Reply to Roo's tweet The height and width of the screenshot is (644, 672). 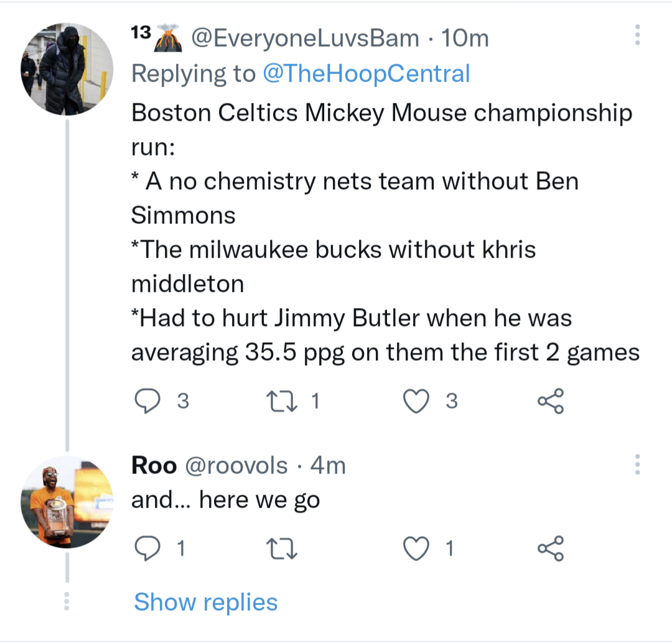(x=147, y=548)
